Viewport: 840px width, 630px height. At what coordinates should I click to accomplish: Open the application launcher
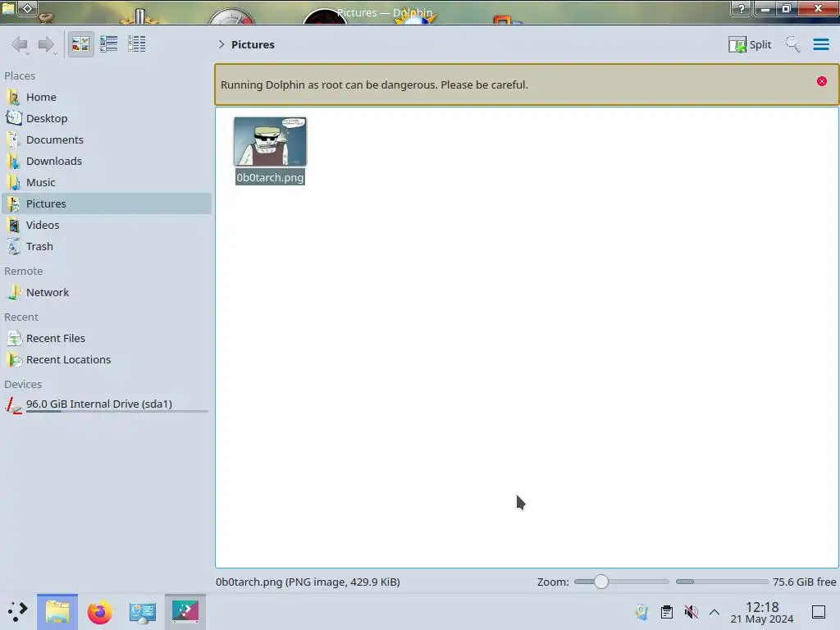pyautogui.click(x=17, y=612)
